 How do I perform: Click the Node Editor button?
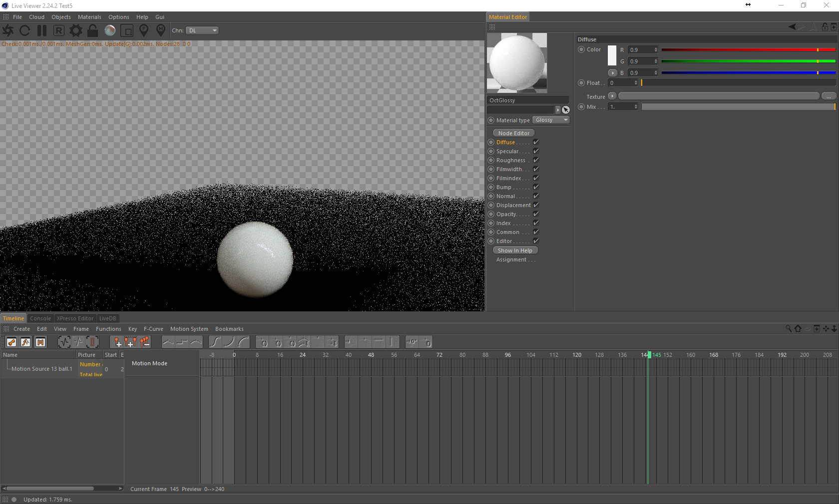pos(513,133)
